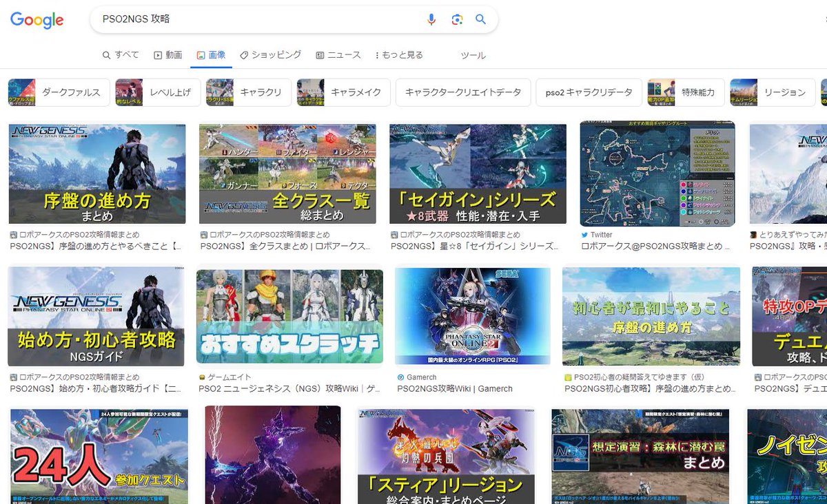Select the 画像 tab
The height and width of the screenshot is (504, 827).
pyautogui.click(x=211, y=55)
